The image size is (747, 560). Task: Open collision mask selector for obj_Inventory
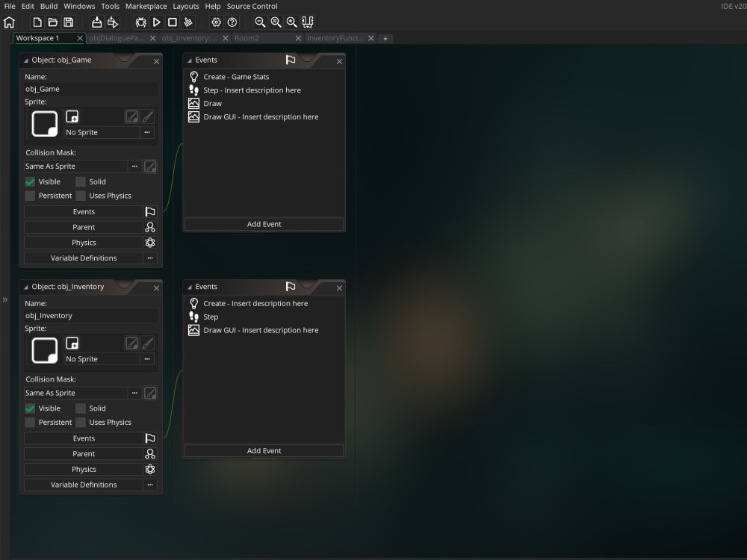134,393
